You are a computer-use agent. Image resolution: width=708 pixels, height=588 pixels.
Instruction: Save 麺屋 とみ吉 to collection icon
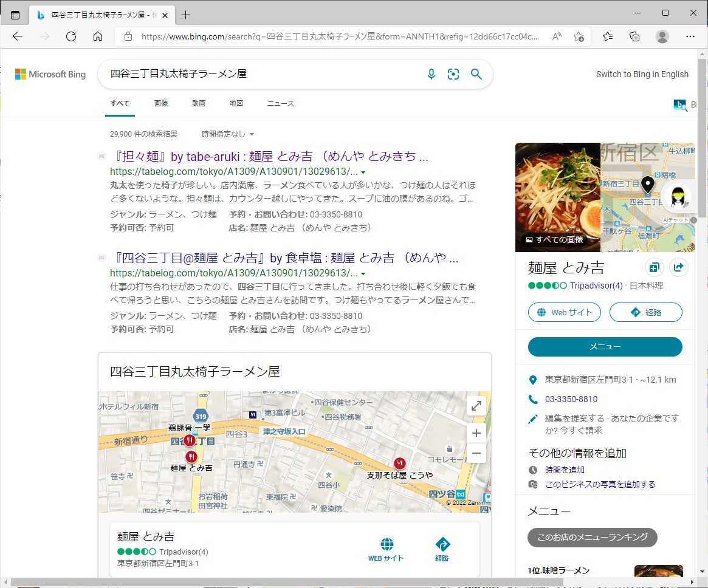click(x=654, y=267)
